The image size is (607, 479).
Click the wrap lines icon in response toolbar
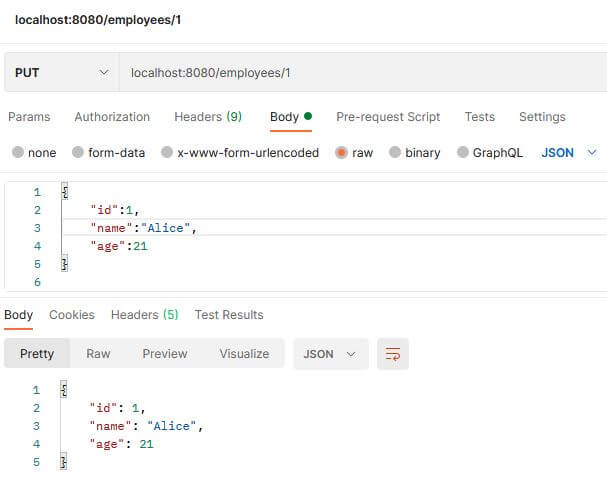coord(393,354)
